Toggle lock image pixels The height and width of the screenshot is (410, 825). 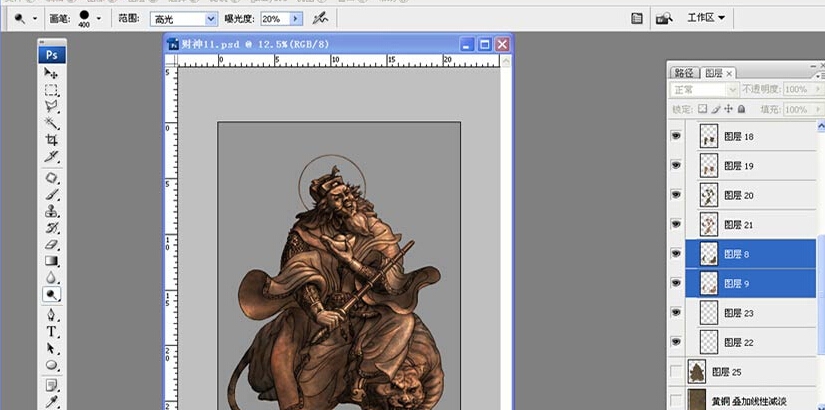click(716, 109)
